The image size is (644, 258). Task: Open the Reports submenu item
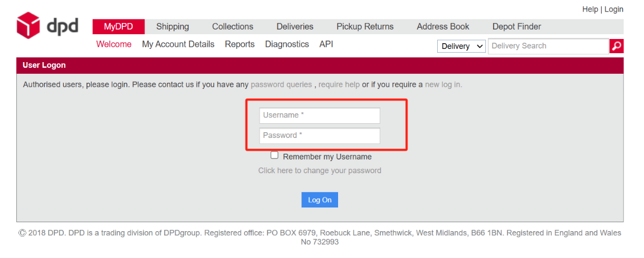[239, 44]
